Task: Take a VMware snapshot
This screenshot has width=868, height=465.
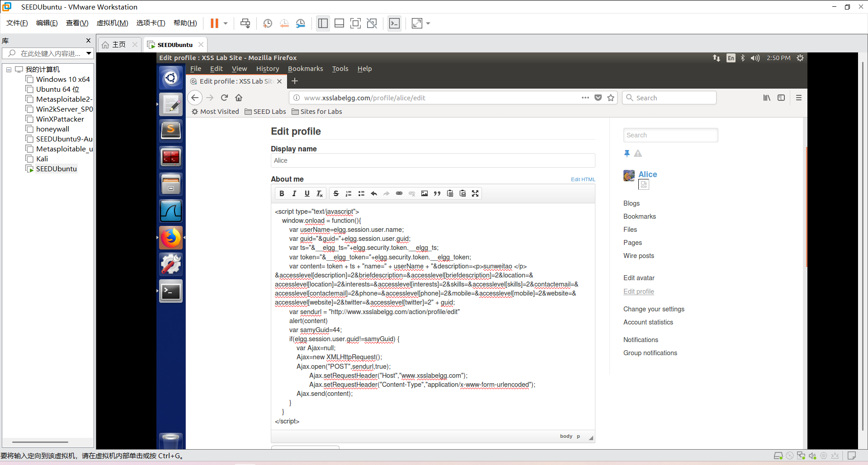Action: point(268,23)
